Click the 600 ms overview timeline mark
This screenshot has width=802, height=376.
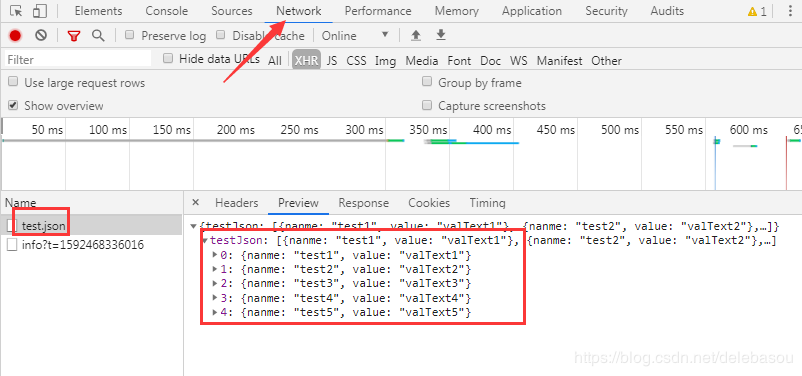pyautogui.click(x=748, y=130)
